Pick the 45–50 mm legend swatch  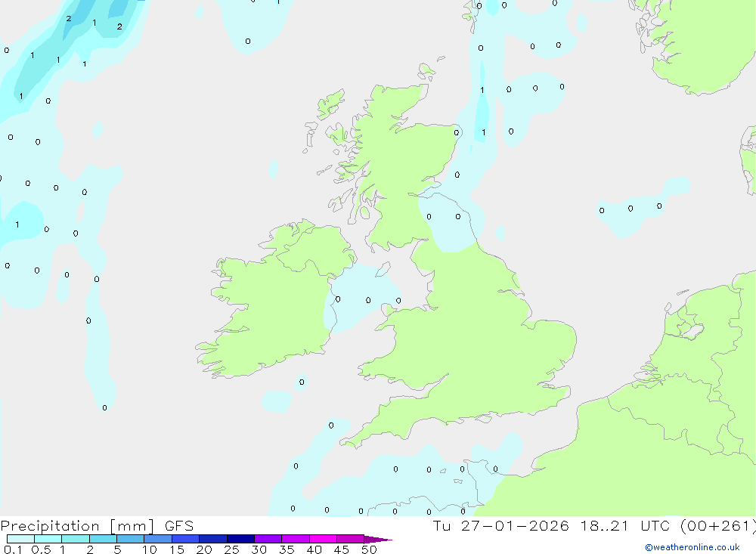coord(351,539)
